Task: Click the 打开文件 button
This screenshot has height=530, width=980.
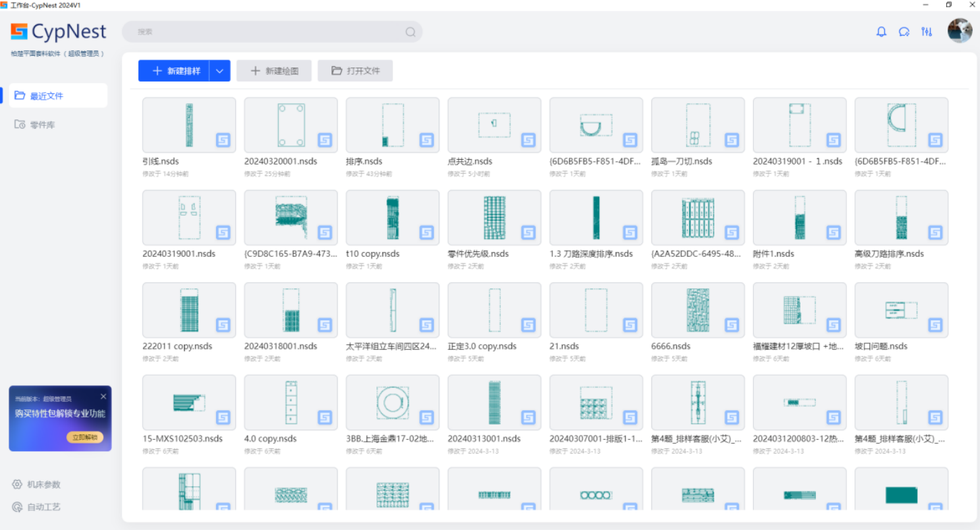Action: pos(355,71)
